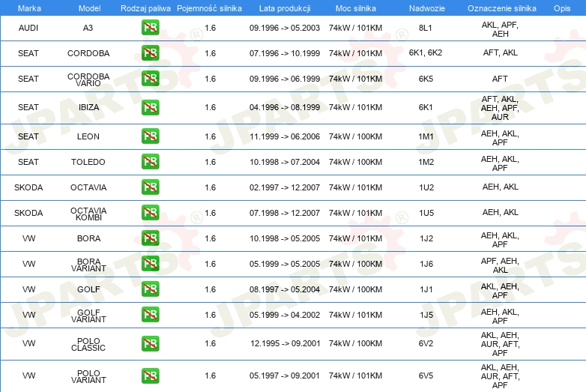Click the Marka column header
Screen dimensions: 586x392
pos(29,8)
